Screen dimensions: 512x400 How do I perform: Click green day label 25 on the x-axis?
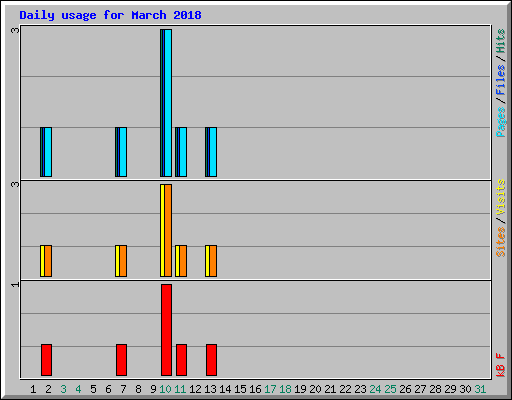click(390, 389)
